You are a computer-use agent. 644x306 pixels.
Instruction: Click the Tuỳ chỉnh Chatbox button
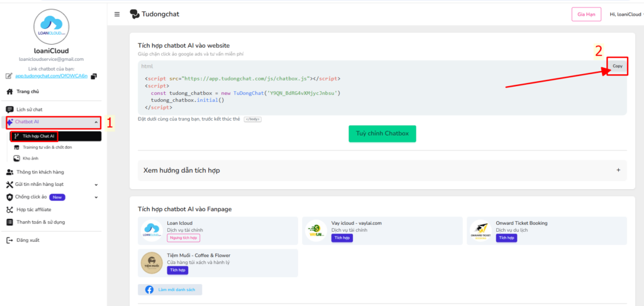pyautogui.click(x=382, y=134)
